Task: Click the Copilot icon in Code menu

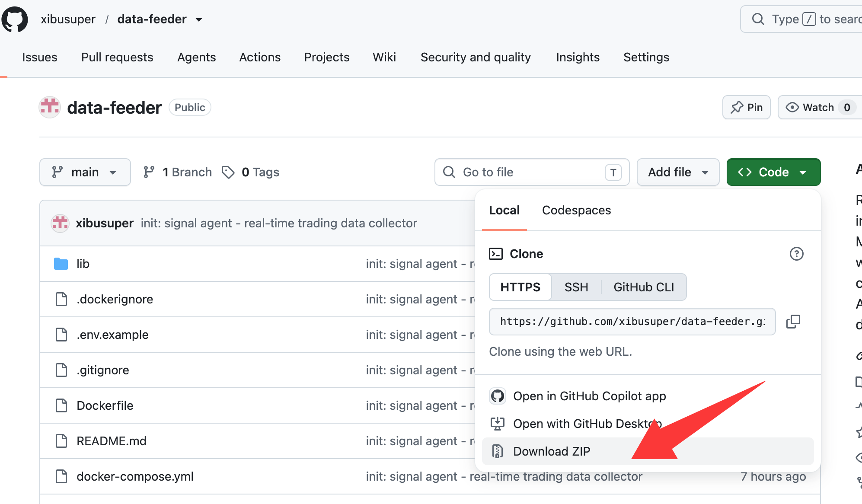Action: pos(498,396)
